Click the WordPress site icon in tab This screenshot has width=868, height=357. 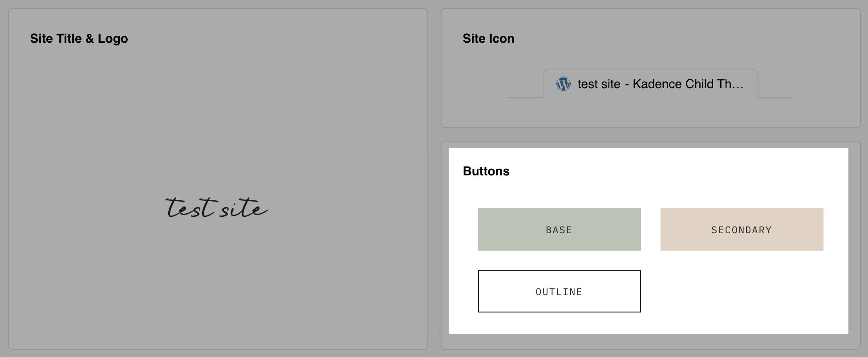click(x=563, y=84)
